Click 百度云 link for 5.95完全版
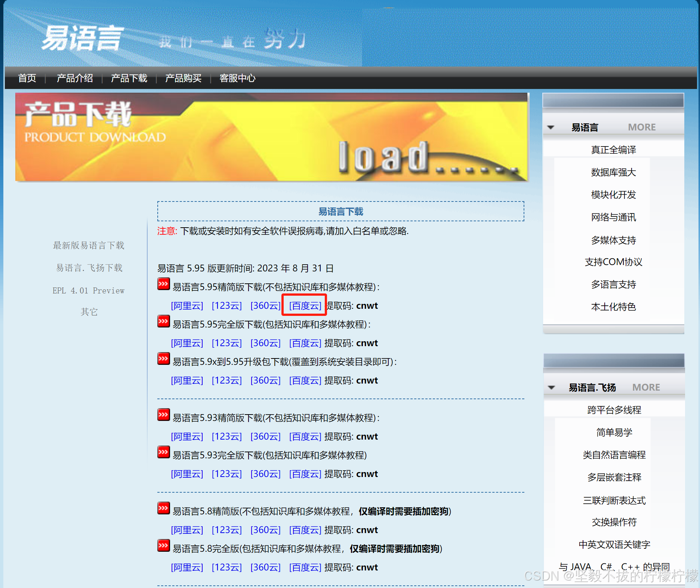Image resolution: width=700 pixels, height=588 pixels. click(x=305, y=343)
